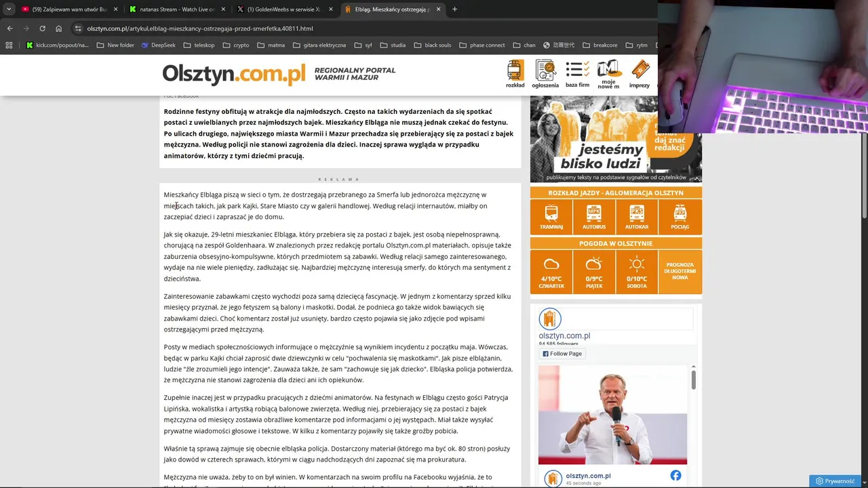
Task: Click the 'Pogoda w Olsztynie' heading
Action: coord(616,243)
